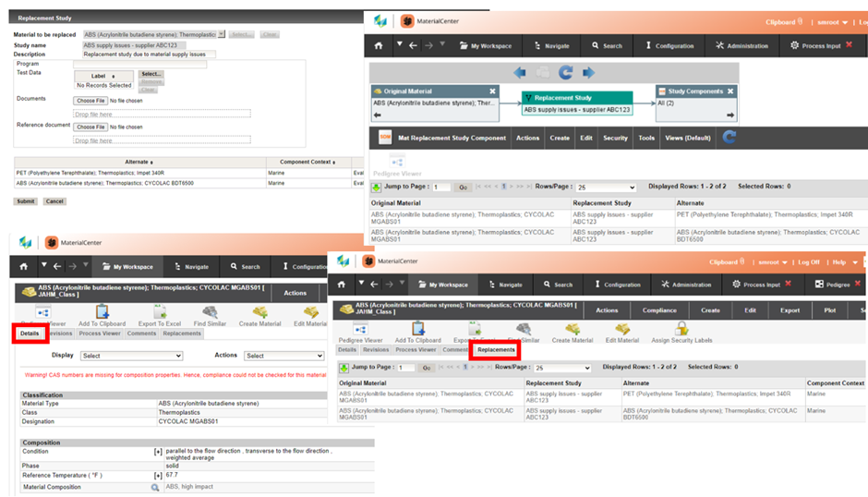Go back using arrow in Study Components window

(x=413, y=45)
